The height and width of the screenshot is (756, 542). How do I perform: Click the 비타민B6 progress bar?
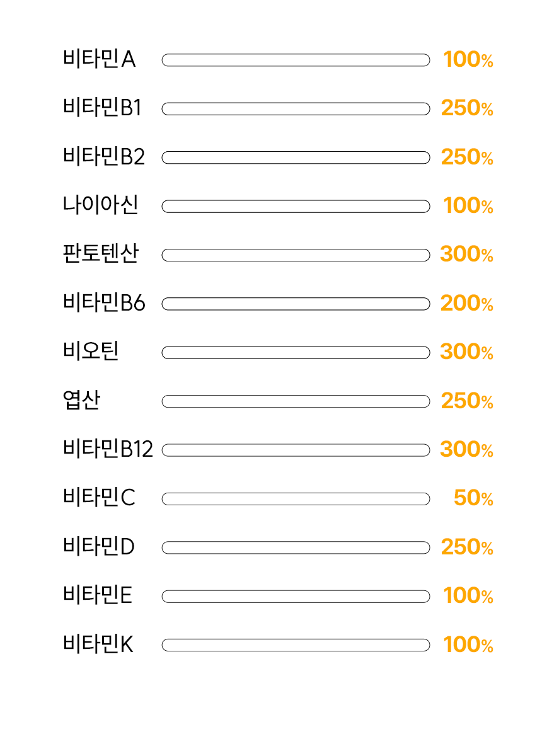(x=296, y=304)
